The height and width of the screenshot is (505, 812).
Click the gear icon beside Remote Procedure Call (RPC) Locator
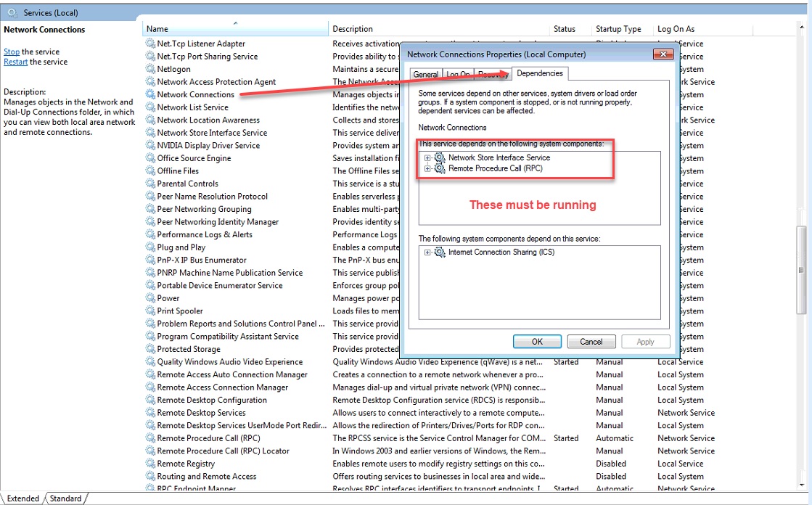tap(150, 451)
